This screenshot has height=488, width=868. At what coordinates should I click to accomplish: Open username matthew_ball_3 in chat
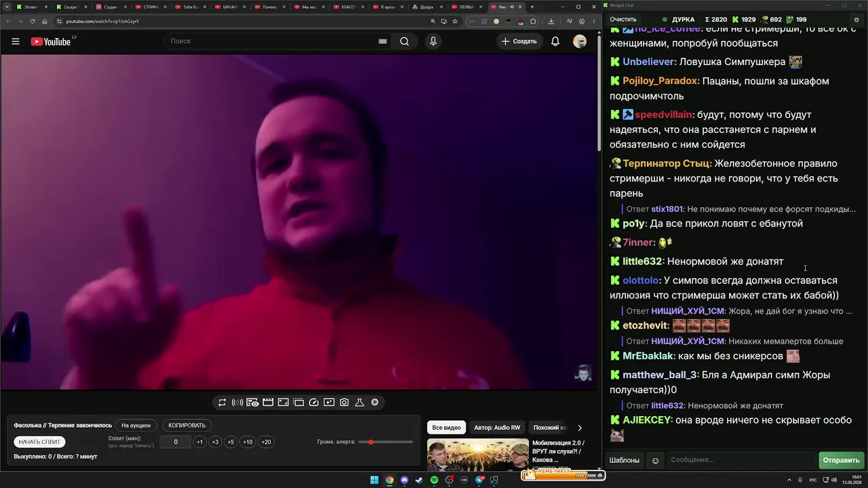click(x=660, y=375)
